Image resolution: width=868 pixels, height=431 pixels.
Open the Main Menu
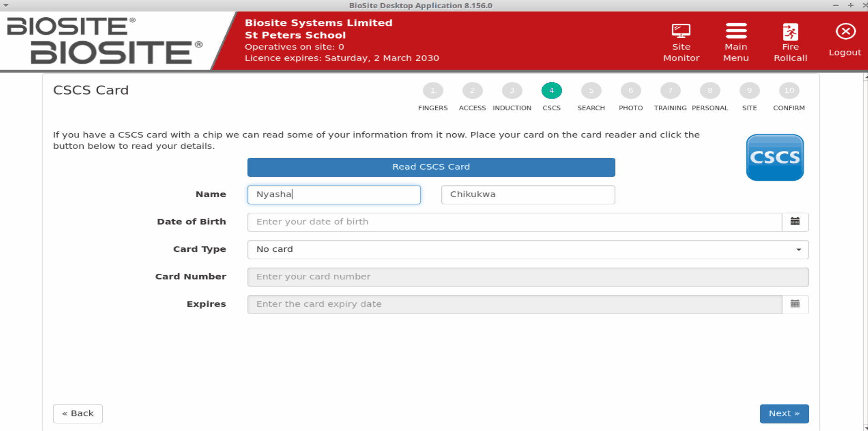(736, 42)
